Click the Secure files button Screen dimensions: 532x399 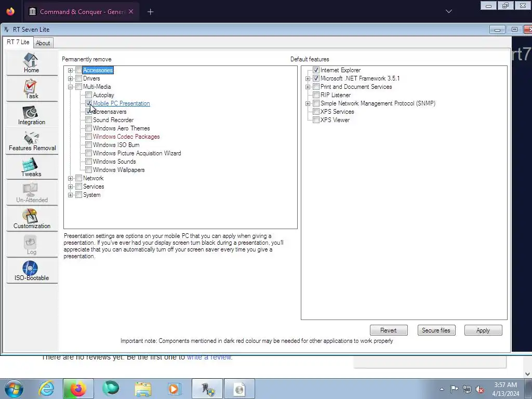pyautogui.click(x=436, y=330)
